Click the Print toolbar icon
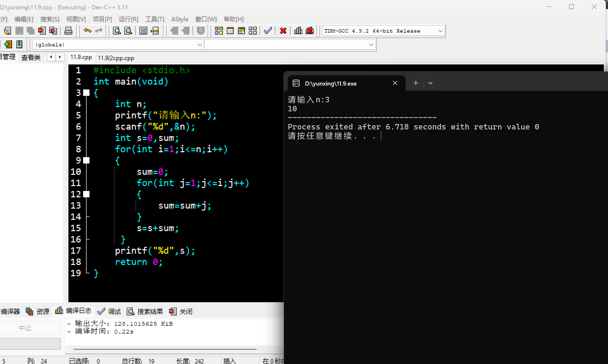Viewport: 608px width, 364px height. (x=68, y=31)
